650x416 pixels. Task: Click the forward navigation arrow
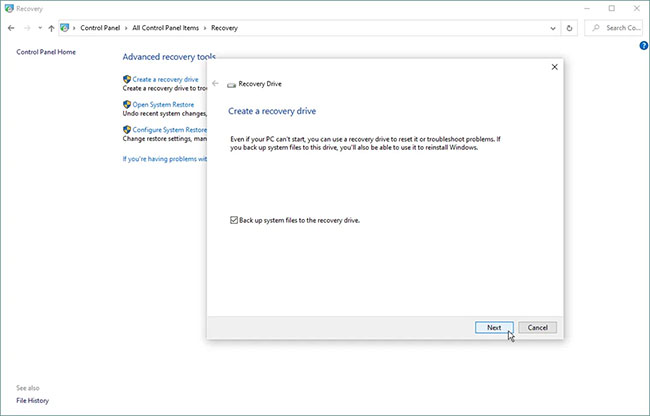[27, 28]
